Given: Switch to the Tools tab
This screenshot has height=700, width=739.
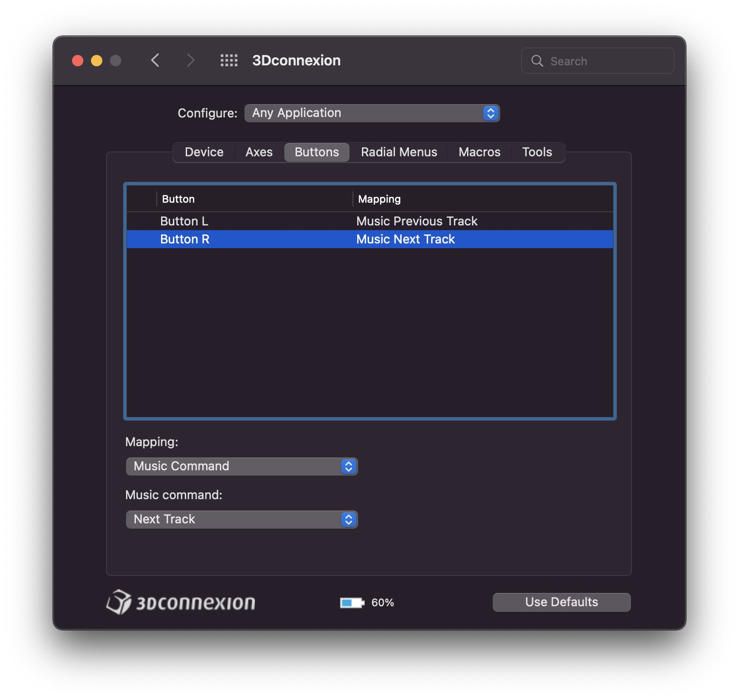Looking at the screenshot, I should 537,152.
